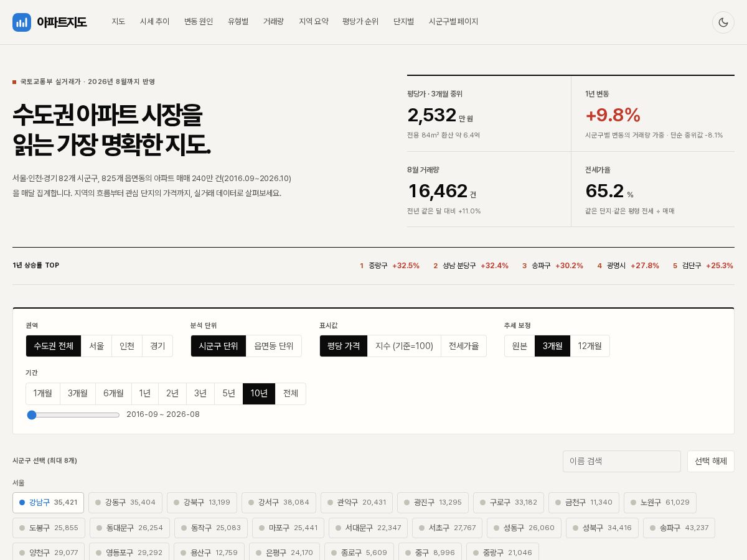Select 12개월 trend smoothing
This screenshot has width=747, height=560.
[590, 346]
